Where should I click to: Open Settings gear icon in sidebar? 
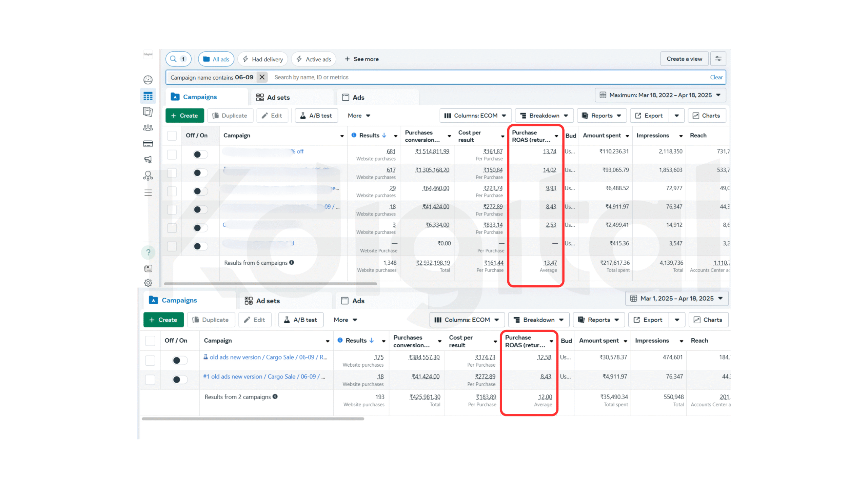148,282
